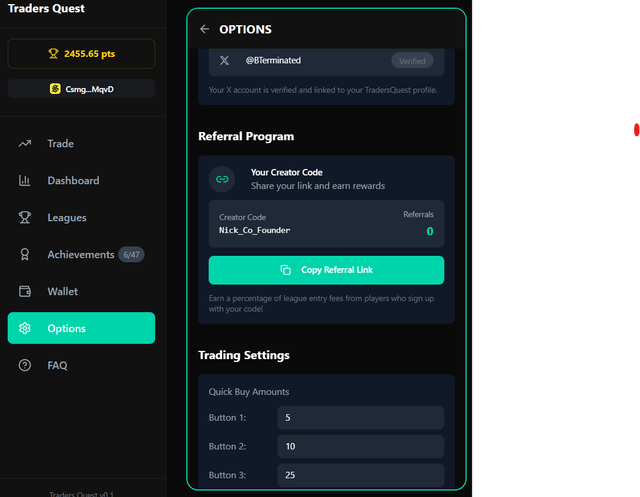Click the Trade chart icon in sidebar
This screenshot has width=640, height=497.
pos(25,144)
